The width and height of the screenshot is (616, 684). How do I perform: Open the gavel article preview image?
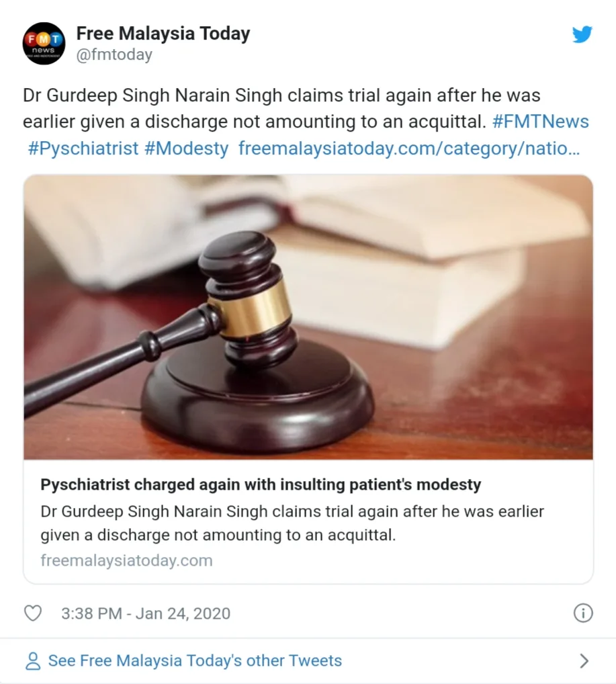[x=308, y=317]
